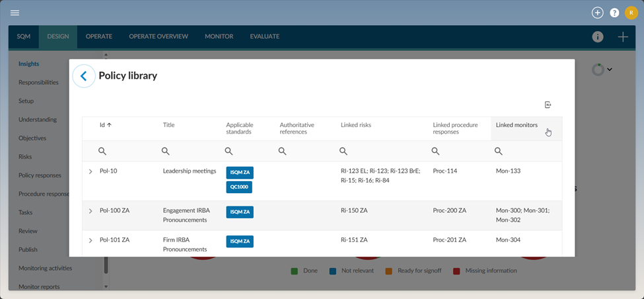The image size is (644, 299).
Task: Expand the Pol-100 ZA row
Action: [x=90, y=211]
